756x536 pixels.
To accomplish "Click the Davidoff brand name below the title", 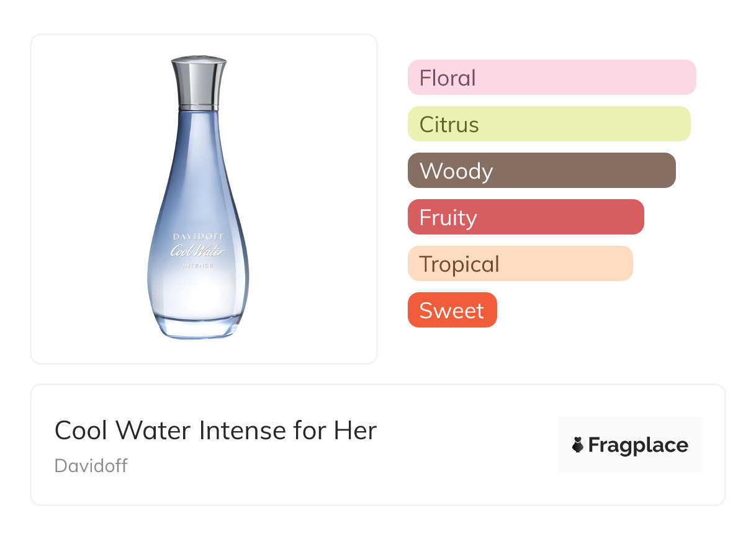I will (x=91, y=466).
